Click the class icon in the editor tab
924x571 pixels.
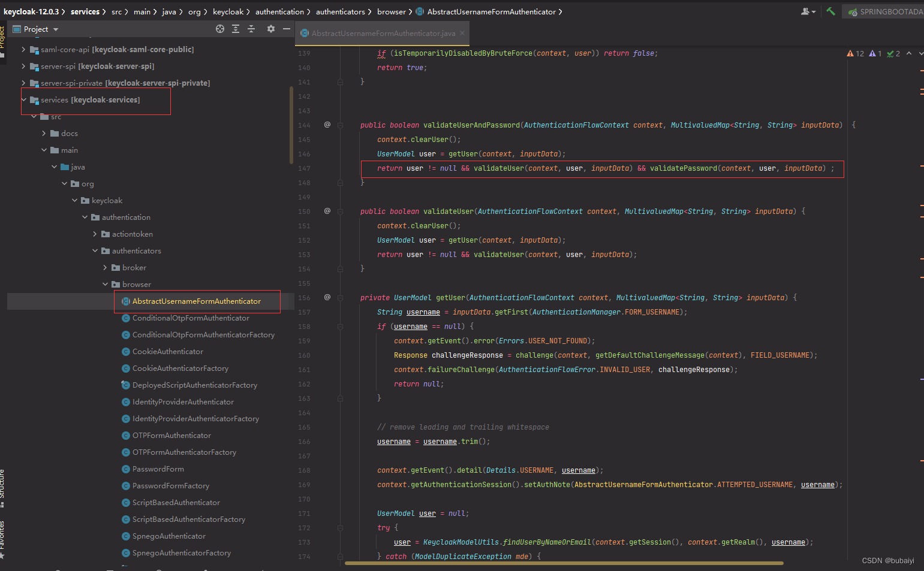click(x=305, y=34)
